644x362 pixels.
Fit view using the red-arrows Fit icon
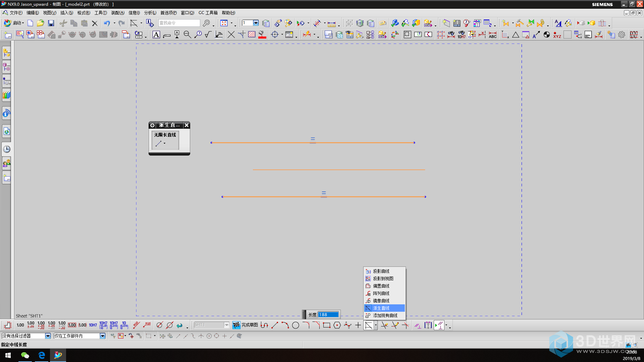coord(224,23)
